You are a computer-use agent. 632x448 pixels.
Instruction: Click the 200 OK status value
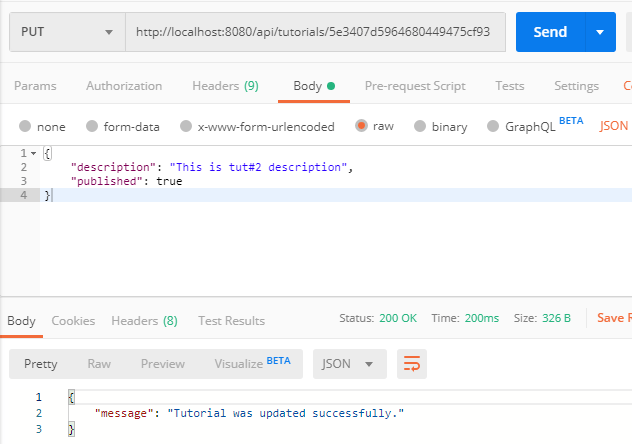[398, 318]
